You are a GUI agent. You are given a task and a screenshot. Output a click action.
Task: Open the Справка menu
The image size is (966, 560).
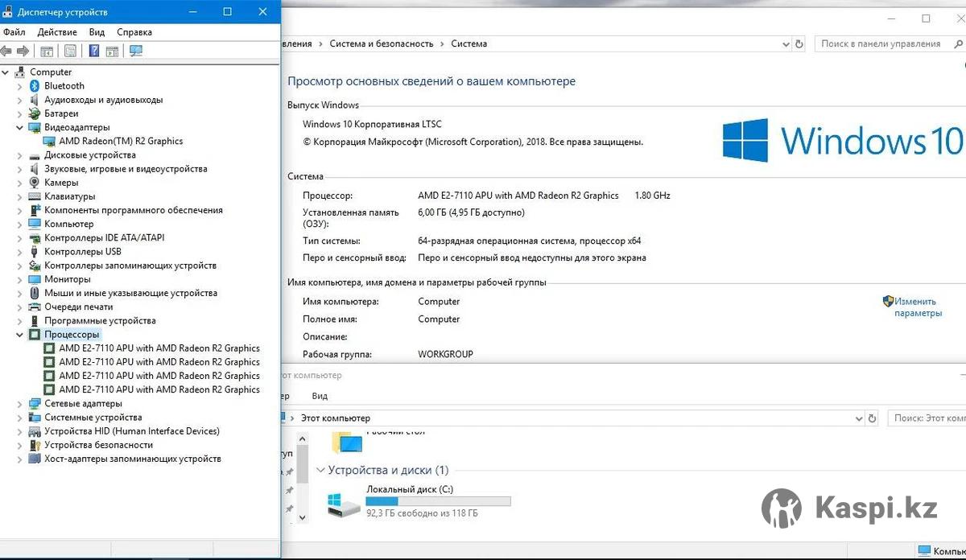(134, 32)
